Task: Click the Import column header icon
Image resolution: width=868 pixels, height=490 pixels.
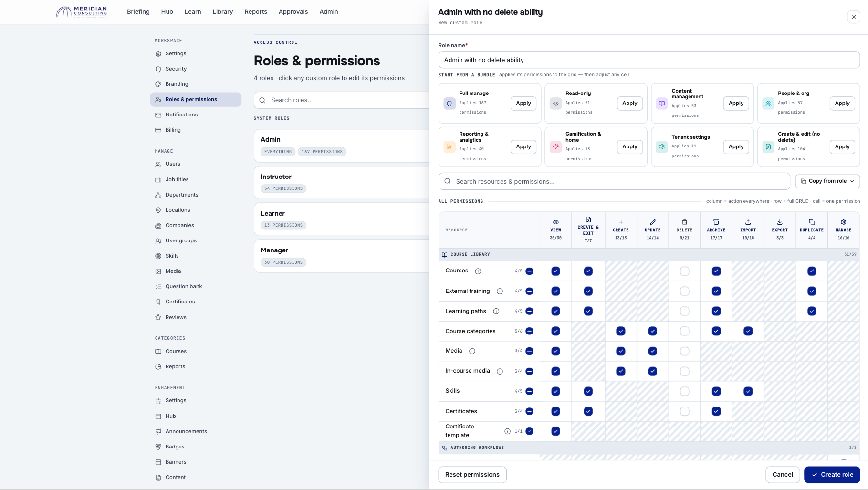Action: (x=748, y=222)
